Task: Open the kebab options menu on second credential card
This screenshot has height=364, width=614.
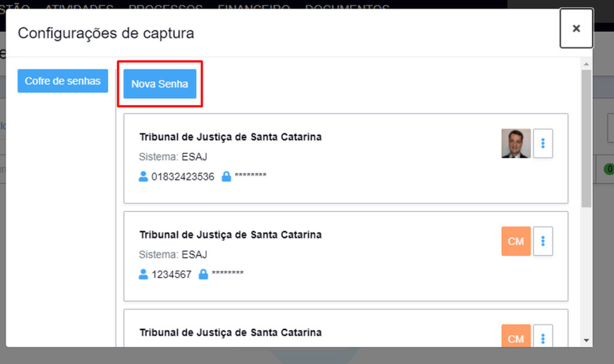Action: coord(543,240)
